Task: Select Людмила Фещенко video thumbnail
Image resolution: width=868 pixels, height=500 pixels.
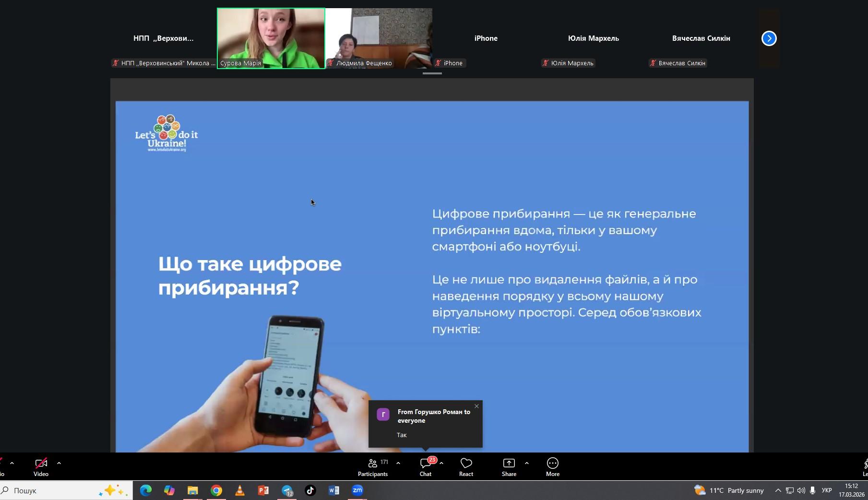Action: click(379, 38)
